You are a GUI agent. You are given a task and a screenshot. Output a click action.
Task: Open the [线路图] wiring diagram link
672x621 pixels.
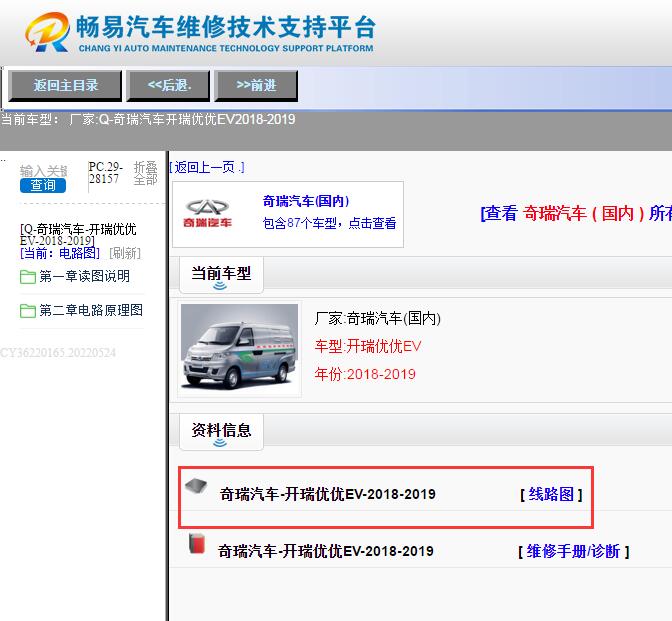click(551, 495)
